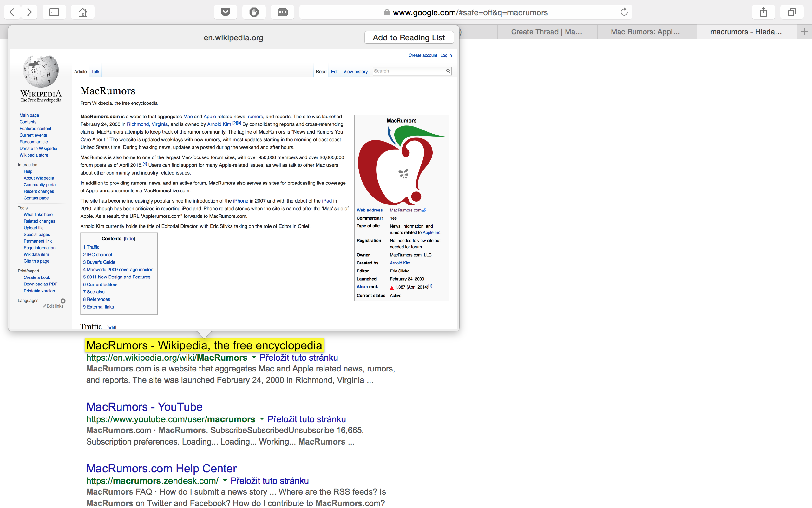Viewport: 812px width, 508px height.
Task: Click Přeložit tuto stránku beside the YouTube result
Action: click(307, 419)
